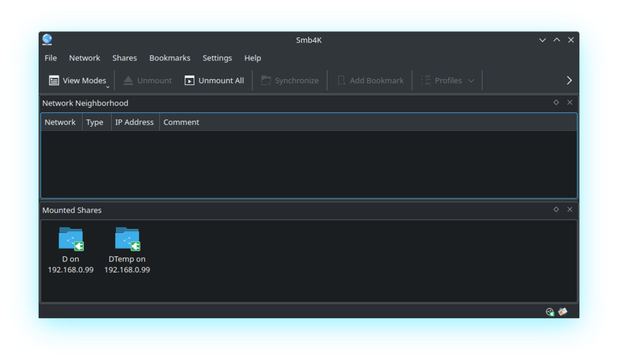Select the D on 192.168.0.99 share
The width and height of the screenshot is (618, 364).
click(x=71, y=250)
